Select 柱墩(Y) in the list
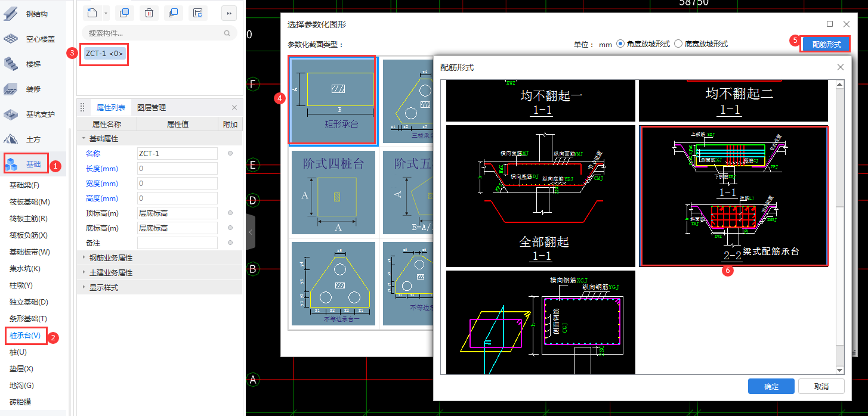Image resolution: width=868 pixels, height=416 pixels. click(x=21, y=285)
